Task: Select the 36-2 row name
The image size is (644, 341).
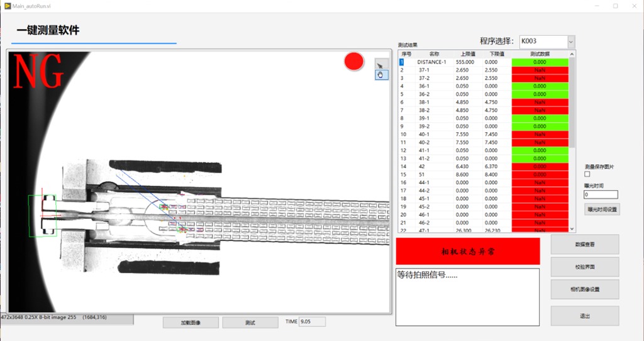Action: click(x=425, y=94)
